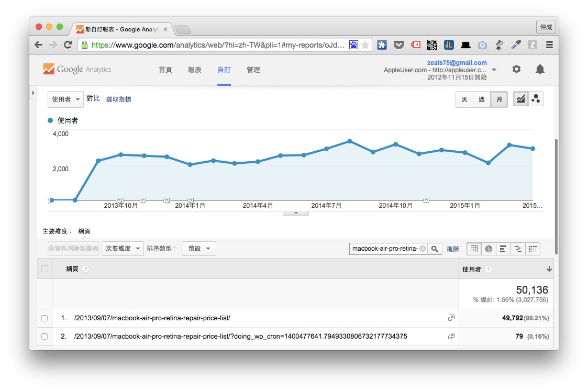Viewport: 588px width, 392px height.
Task: Open the settings gear icon
Action: click(516, 70)
